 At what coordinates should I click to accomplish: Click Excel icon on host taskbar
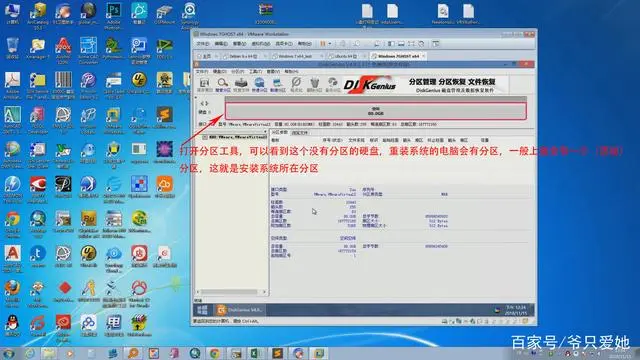(256, 353)
